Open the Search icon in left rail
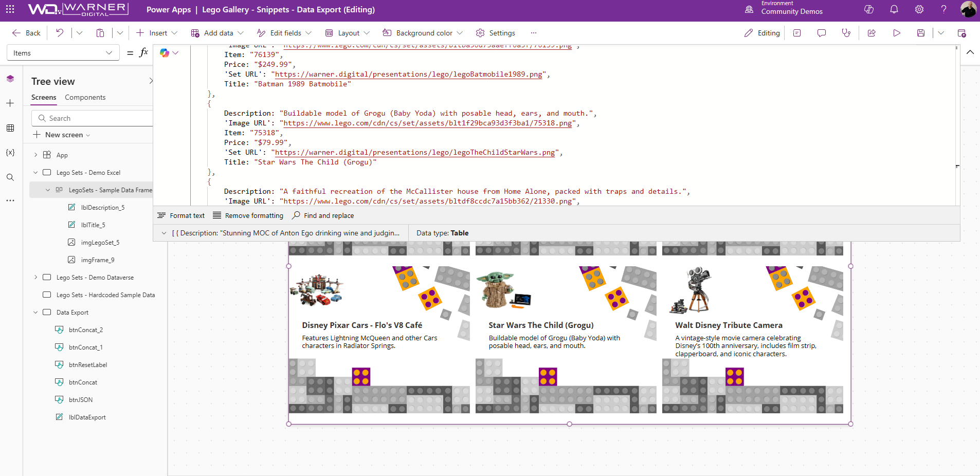 coord(10,177)
